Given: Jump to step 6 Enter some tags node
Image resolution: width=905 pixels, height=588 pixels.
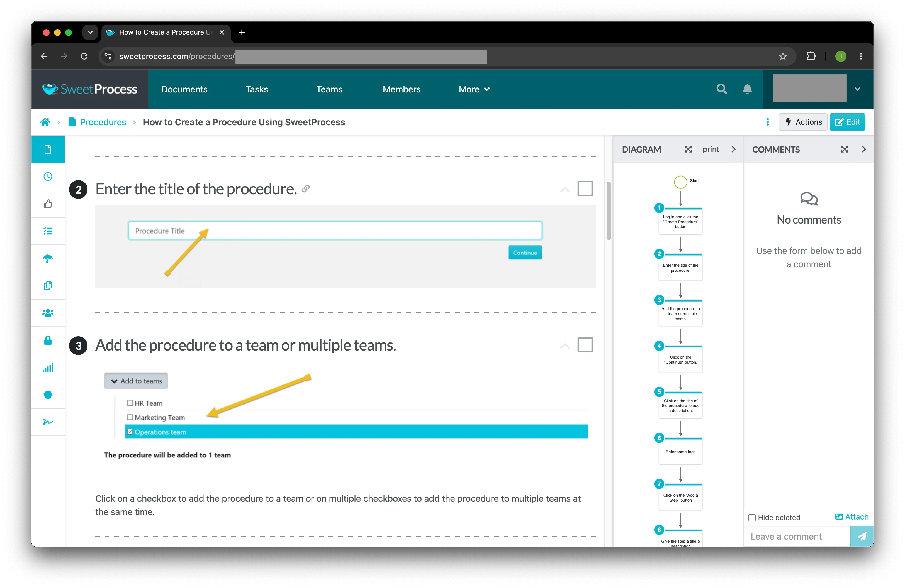Looking at the screenshot, I should pos(680,451).
